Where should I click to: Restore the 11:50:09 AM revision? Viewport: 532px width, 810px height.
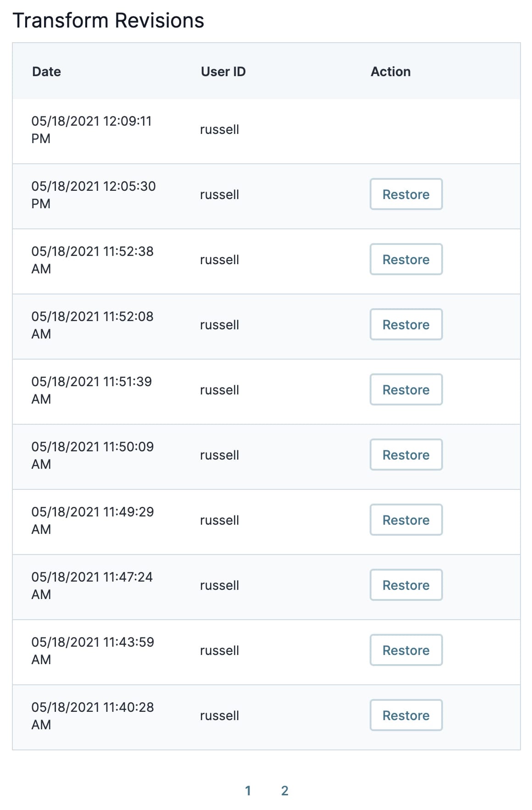tap(406, 455)
